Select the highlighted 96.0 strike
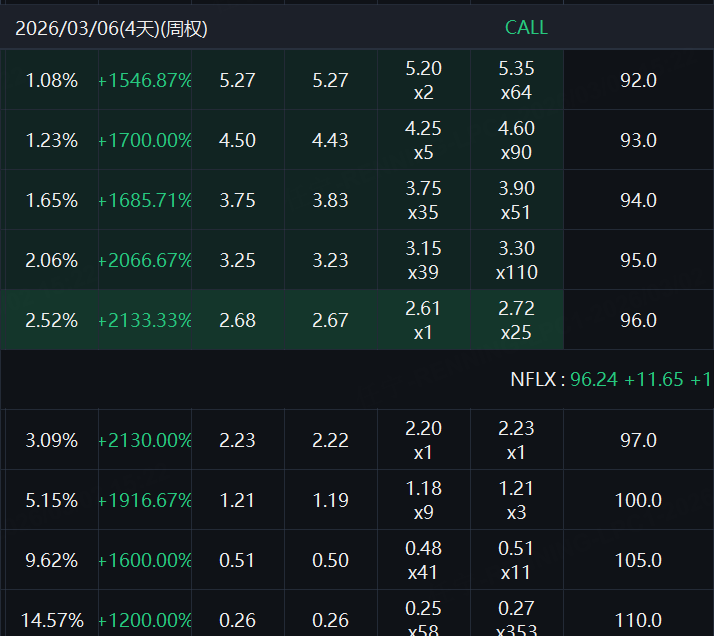This screenshot has height=636, width=714. [638, 320]
